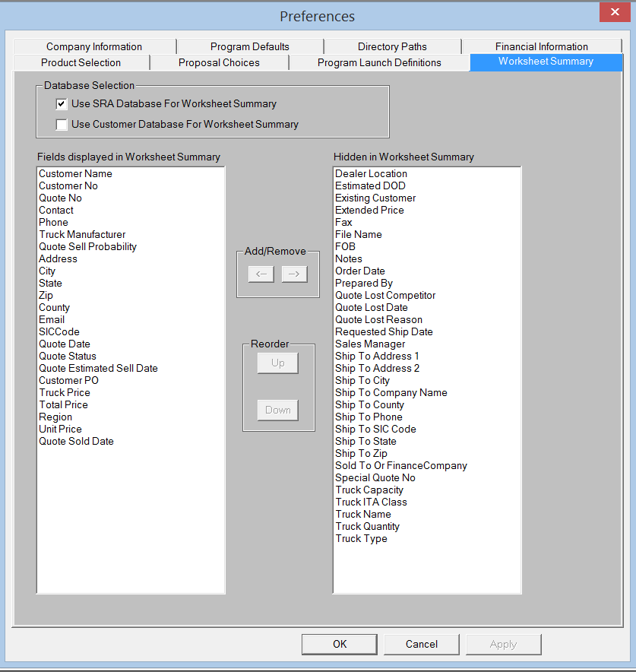Click the Down reorder button
The height and width of the screenshot is (672, 636).
point(277,410)
